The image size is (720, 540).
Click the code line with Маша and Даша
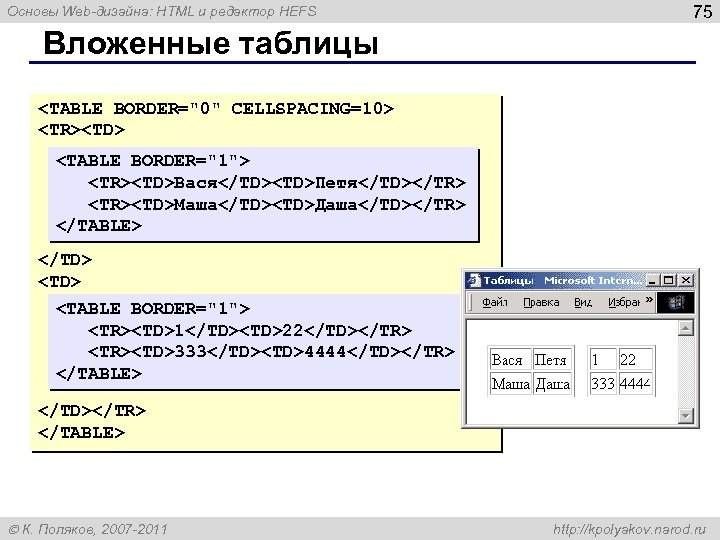tap(276, 204)
